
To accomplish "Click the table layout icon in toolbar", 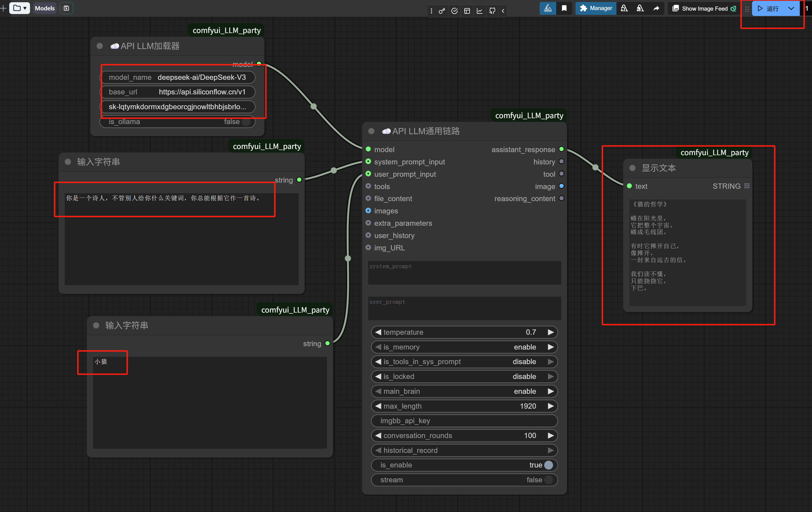I will click(x=467, y=11).
